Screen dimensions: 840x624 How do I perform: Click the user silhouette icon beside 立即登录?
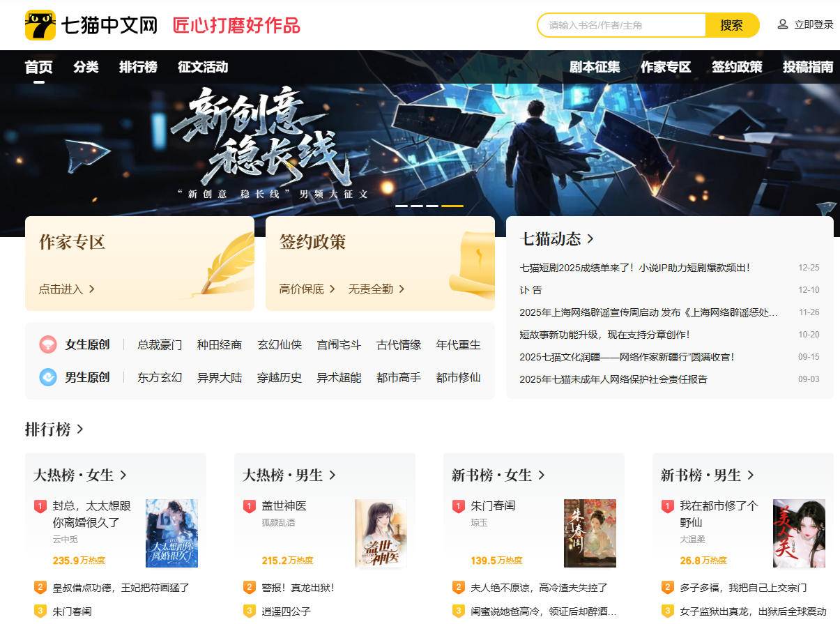coord(781,24)
